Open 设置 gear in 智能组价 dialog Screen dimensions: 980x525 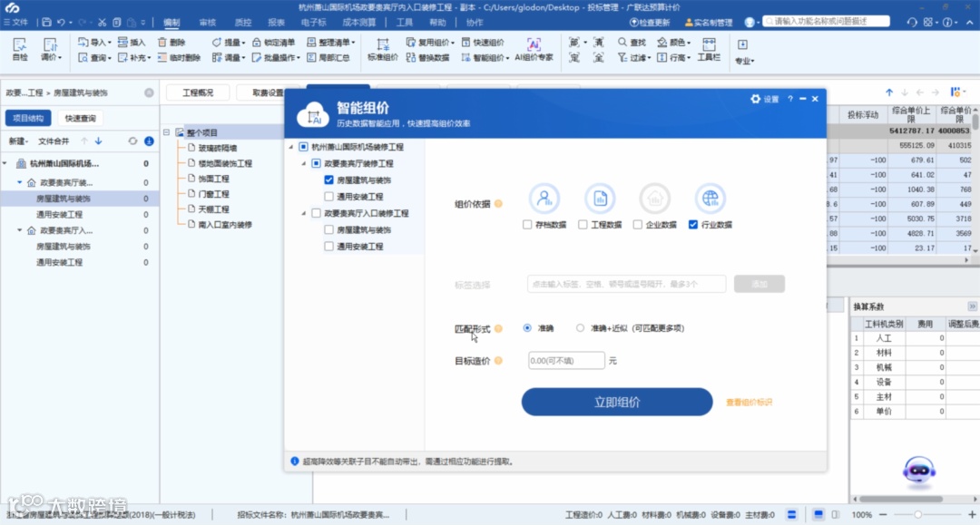764,99
